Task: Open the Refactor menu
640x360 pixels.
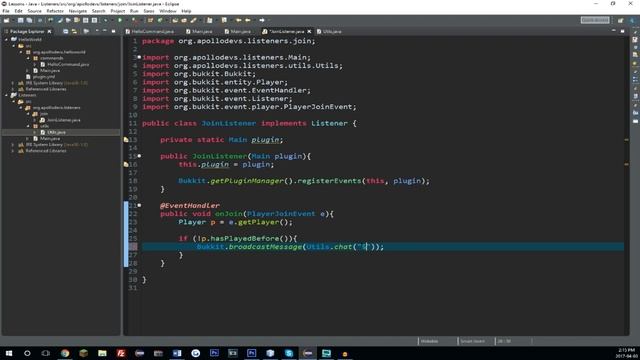Action: click(x=55, y=11)
